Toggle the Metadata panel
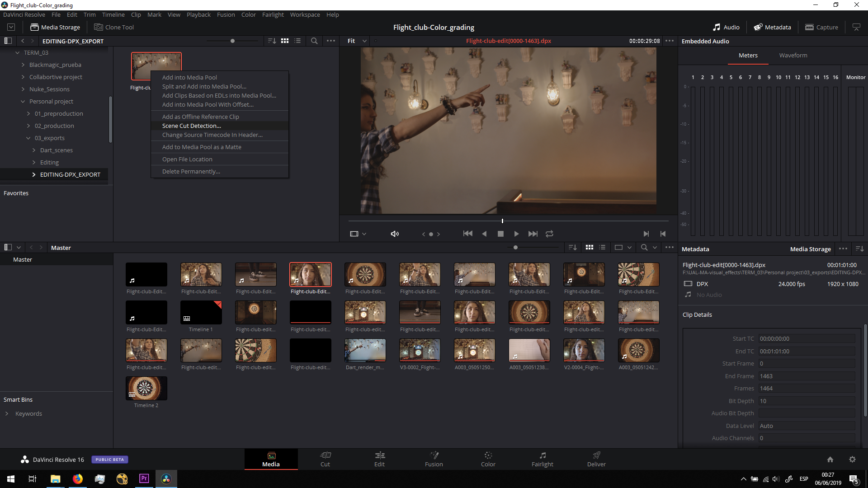The height and width of the screenshot is (488, 868). click(772, 27)
